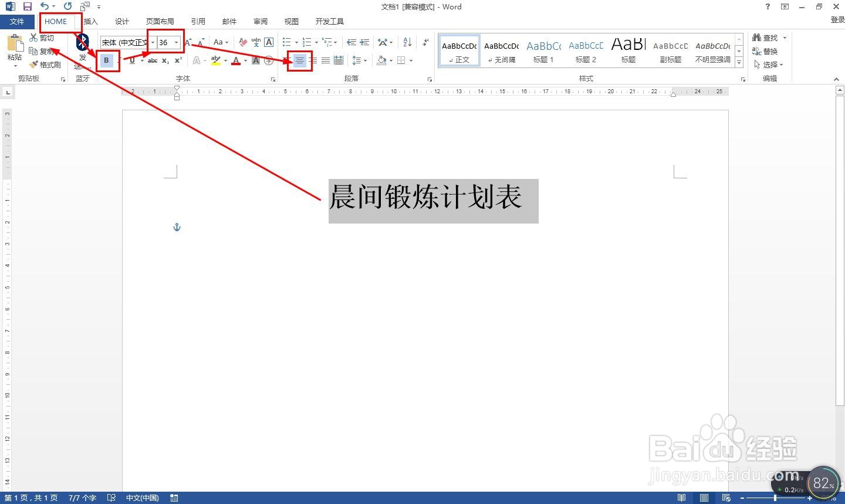845x504 pixels.
Task: Click the Clear Formatting eraser icon
Action: [243, 42]
